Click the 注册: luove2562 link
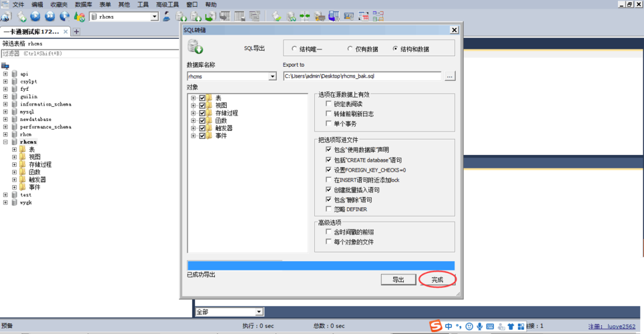Image resolution: width=644 pixels, height=334 pixels. (x=612, y=326)
